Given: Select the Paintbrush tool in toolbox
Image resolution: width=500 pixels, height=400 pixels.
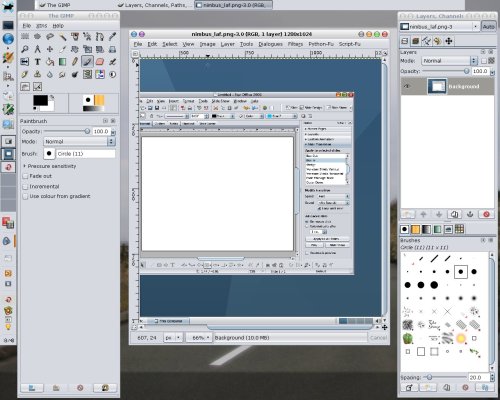Looking at the screenshot, I should (87, 62).
